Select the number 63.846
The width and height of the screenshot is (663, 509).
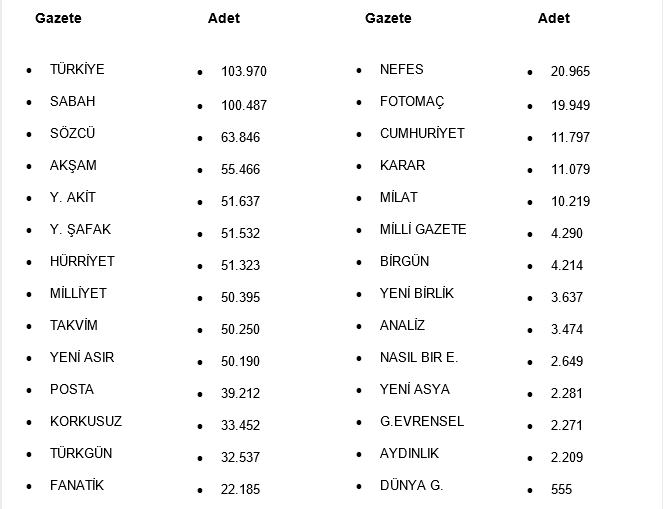pyautogui.click(x=241, y=137)
